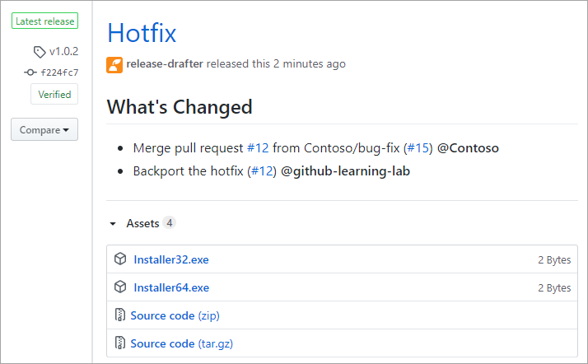Click the release-drafter avatar icon
The width and height of the screenshot is (588, 364).
(x=114, y=64)
